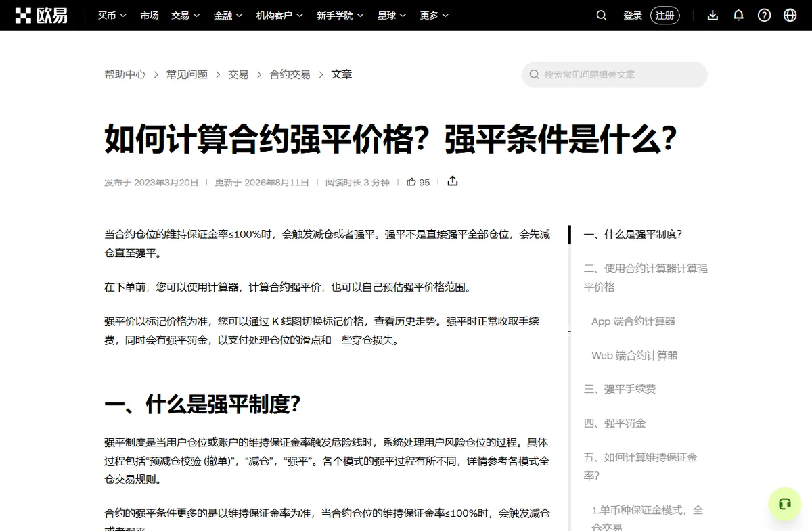
Task: Jump to 二、使用合约计算器计算强平价格 section
Action: tap(646, 277)
